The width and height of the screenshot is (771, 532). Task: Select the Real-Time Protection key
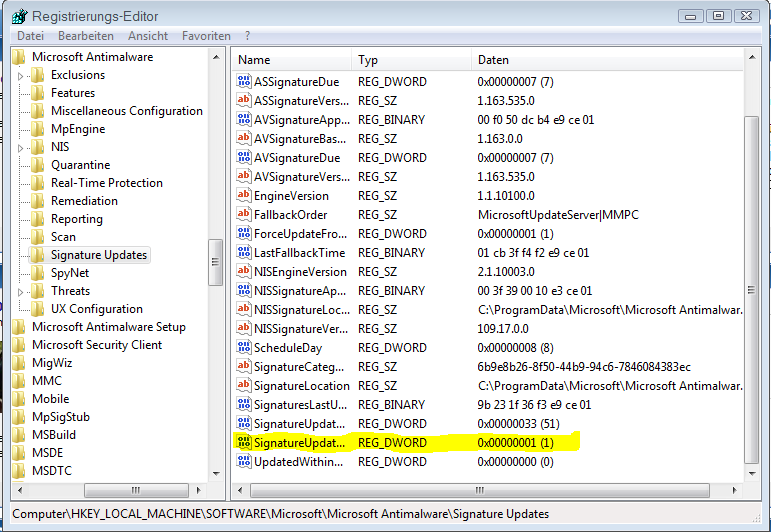point(107,183)
